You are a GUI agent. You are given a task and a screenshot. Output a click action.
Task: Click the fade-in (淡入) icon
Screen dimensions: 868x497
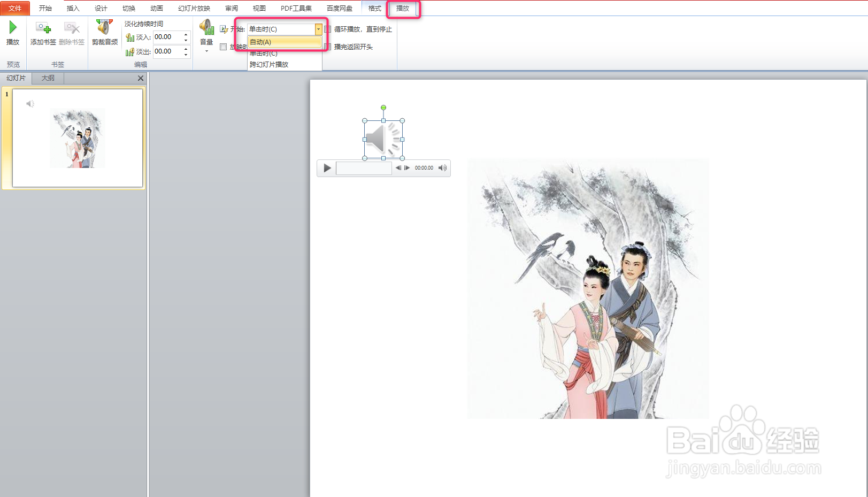point(130,37)
